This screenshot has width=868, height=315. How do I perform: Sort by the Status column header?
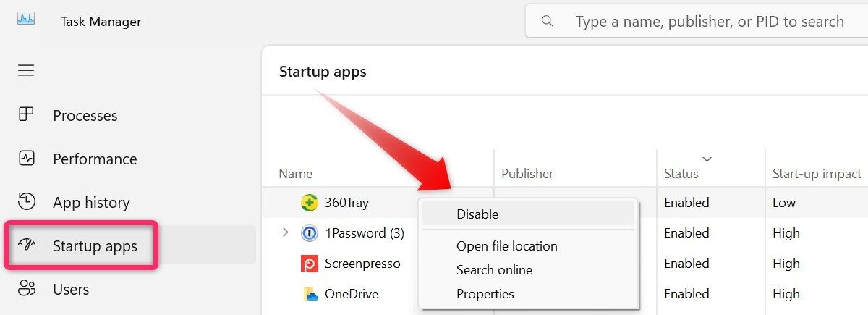click(x=681, y=174)
